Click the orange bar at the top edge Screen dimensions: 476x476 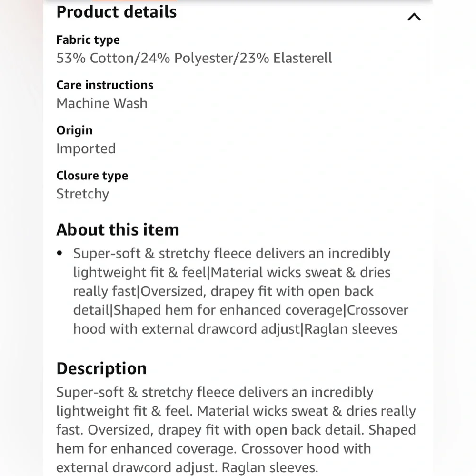click(x=135, y=1)
